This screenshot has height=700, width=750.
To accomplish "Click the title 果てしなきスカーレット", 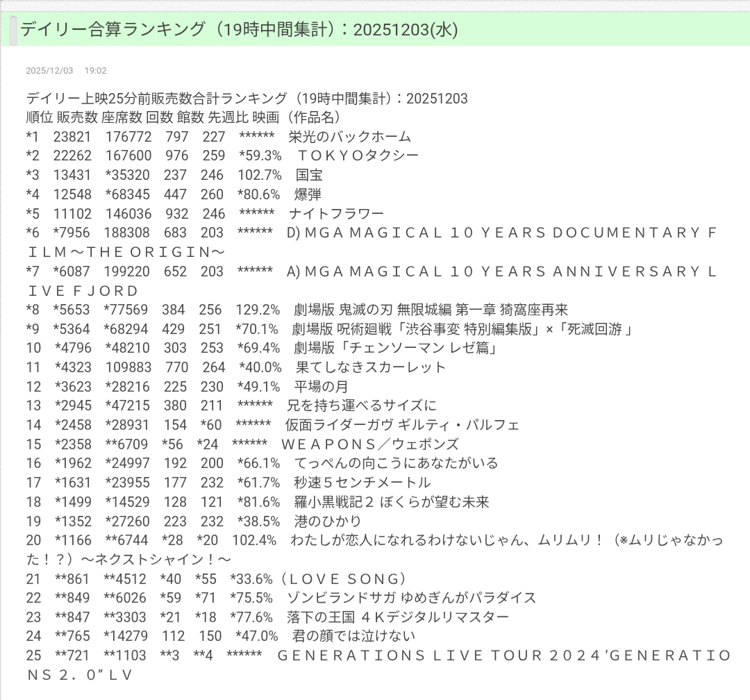I will pyautogui.click(x=370, y=367).
